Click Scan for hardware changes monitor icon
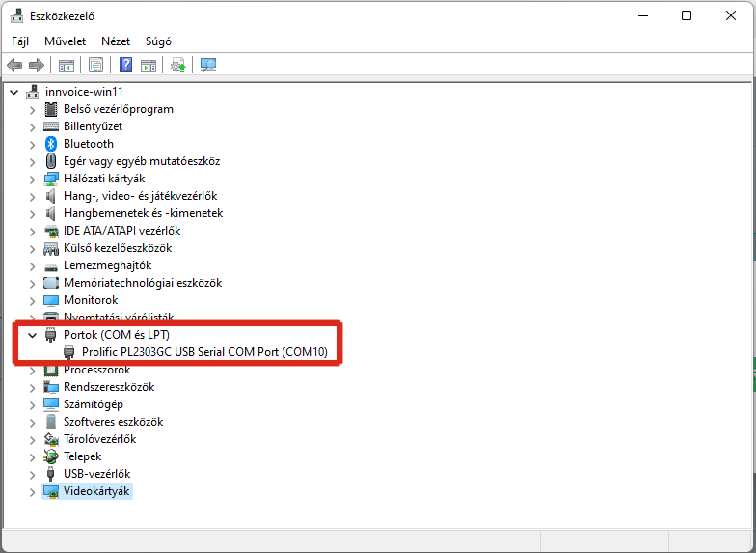Viewport: 756px width, 553px height. pos(208,66)
